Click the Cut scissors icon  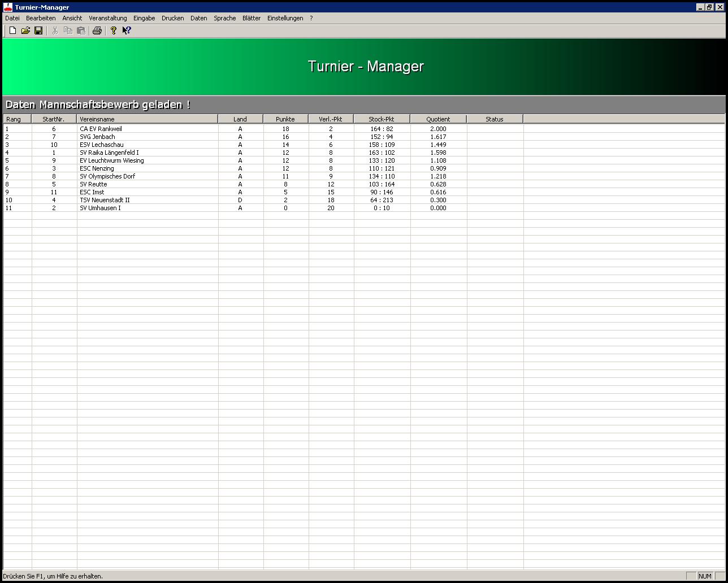55,31
